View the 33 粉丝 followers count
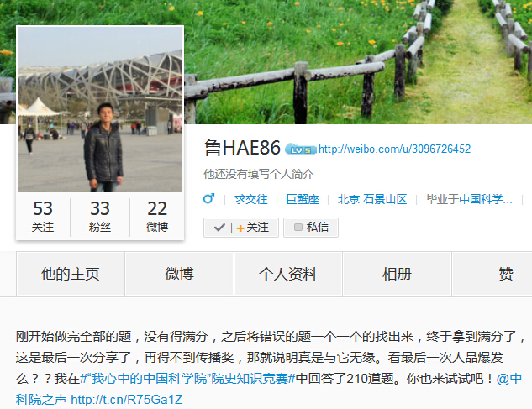Screen dimensions: 532x409 100,217
